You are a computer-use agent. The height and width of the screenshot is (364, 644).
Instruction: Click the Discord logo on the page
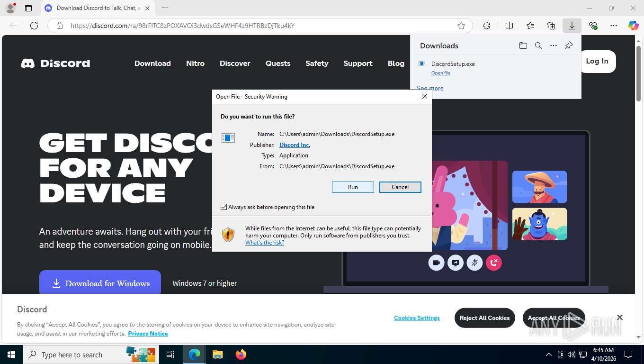pos(55,63)
